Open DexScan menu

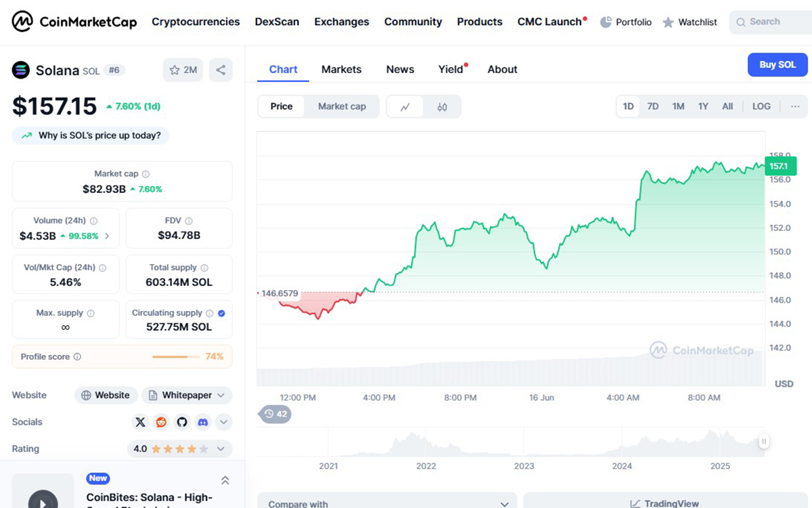click(x=277, y=22)
